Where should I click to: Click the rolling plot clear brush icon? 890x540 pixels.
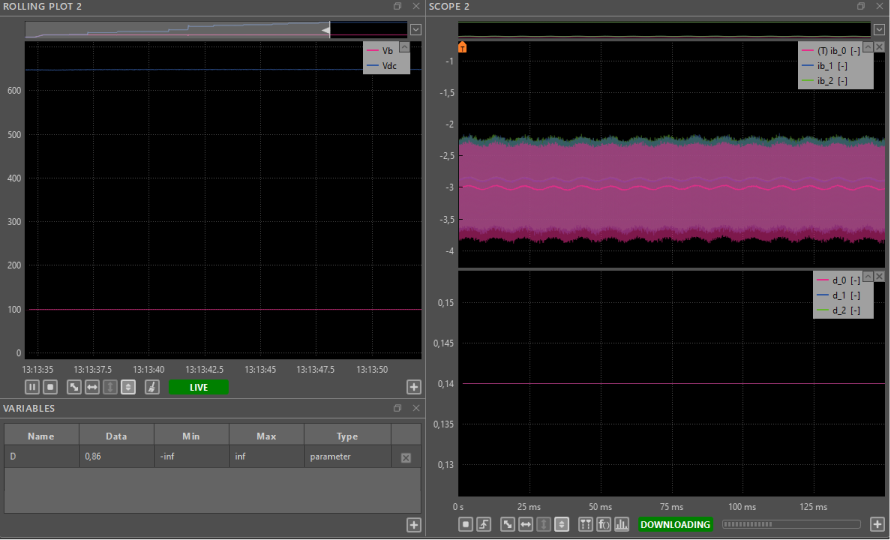click(x=151, y=387)
